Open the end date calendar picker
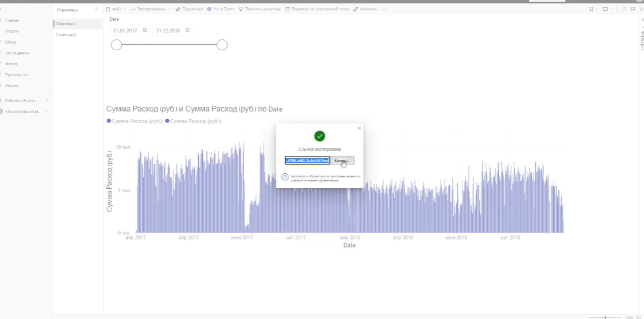This screenshot has width=644, height=319. pyautogui.click(x=187, y=30)
